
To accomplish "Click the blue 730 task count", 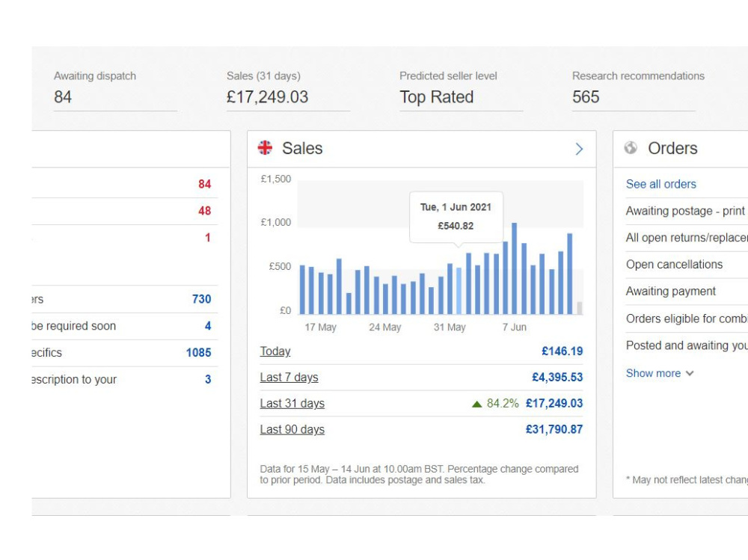I will 201,299.
